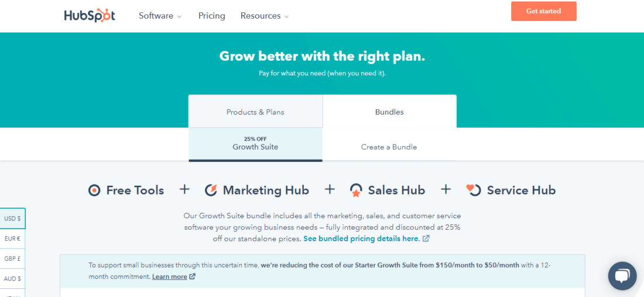The image size is (644, 297).
Task: Click the Service Hub heart icon
Action: pyautogui.click(x=473, y=190)
